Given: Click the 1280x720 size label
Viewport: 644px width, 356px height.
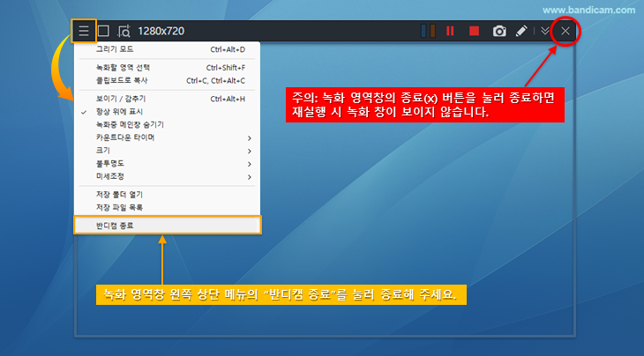Looking at the screenshot, I should (161, 31).
